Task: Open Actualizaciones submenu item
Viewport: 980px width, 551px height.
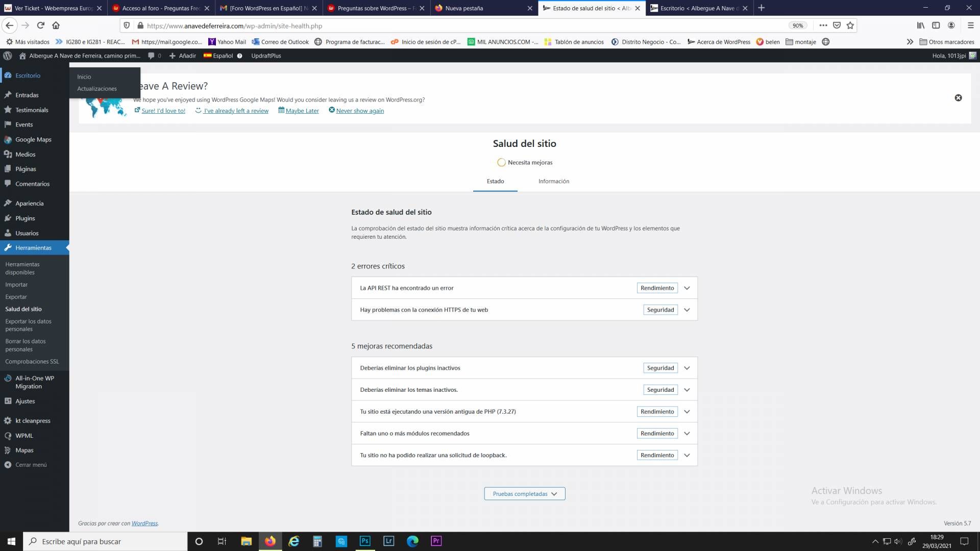Action: click(97, 89)
